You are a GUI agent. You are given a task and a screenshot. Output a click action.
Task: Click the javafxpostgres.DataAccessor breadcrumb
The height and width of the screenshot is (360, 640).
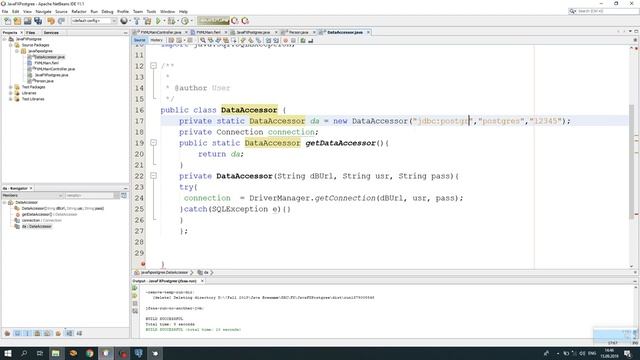point(164,272)
